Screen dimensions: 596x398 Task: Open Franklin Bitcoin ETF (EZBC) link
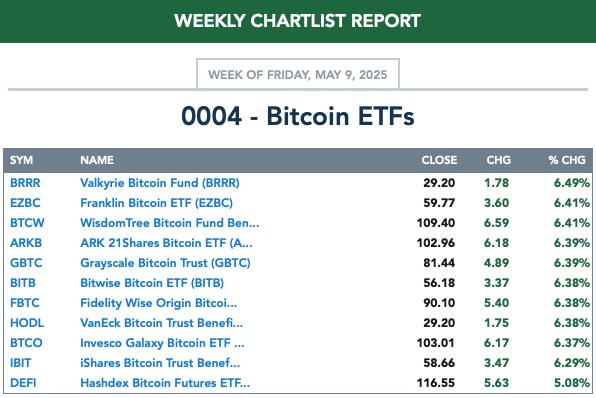click(x=156, y=203)
